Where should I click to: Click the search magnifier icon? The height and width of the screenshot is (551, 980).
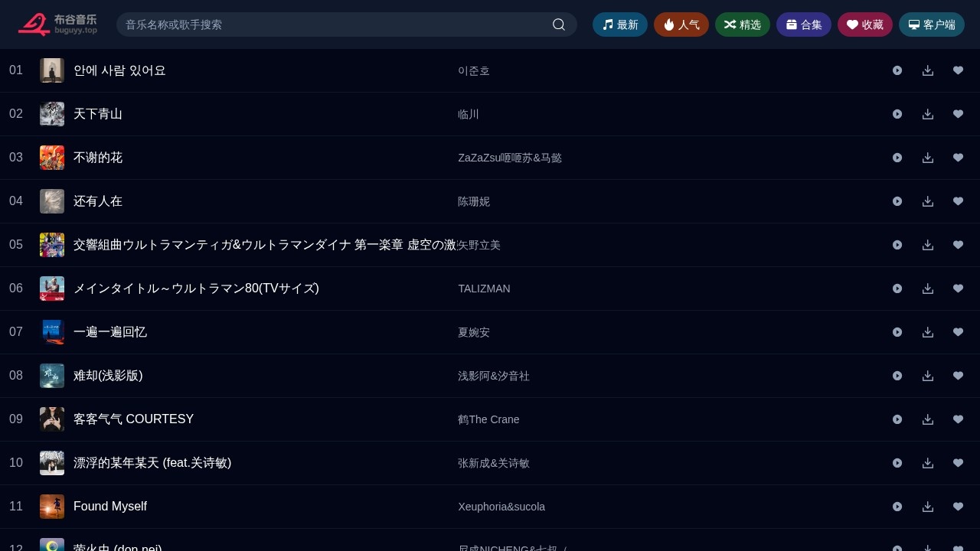click(x=559, y=24)
